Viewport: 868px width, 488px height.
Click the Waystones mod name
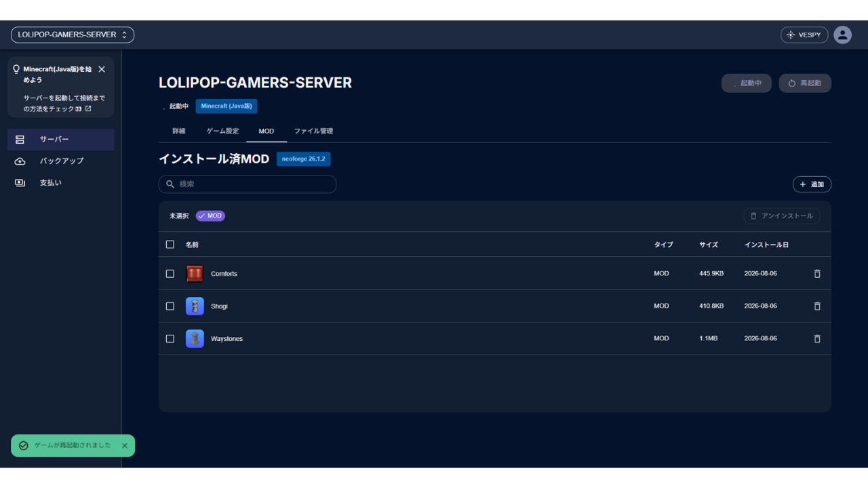[226, 339]
